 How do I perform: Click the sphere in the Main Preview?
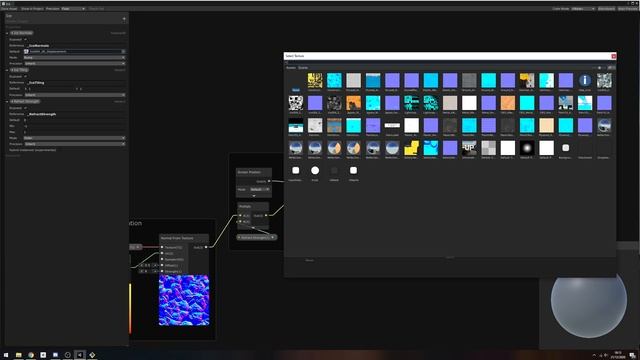(589, 299)
